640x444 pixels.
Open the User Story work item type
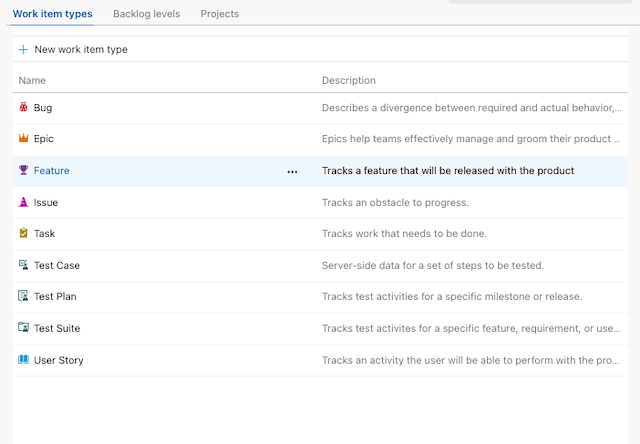(x=59, y=360)
